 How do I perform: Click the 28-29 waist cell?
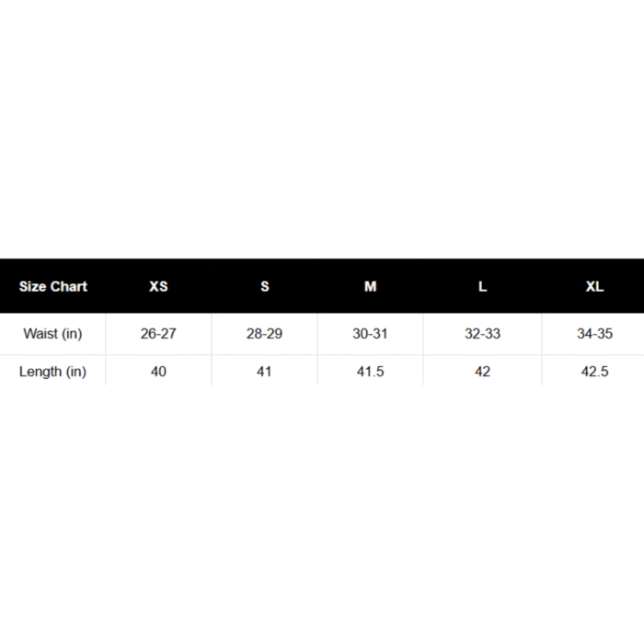(264, 334)
